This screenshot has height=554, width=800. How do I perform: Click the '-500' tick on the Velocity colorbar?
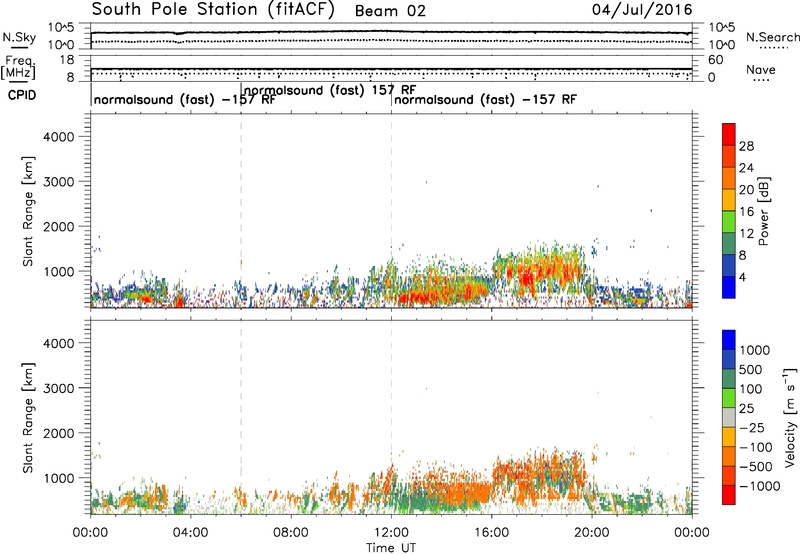pyautogui.click(x=755, y=467)
